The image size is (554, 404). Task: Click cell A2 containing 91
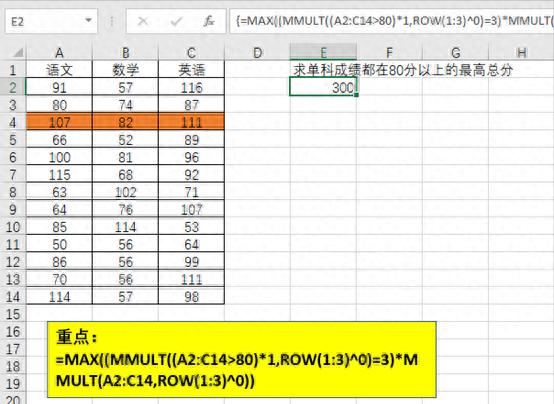[x=59, y=87]
